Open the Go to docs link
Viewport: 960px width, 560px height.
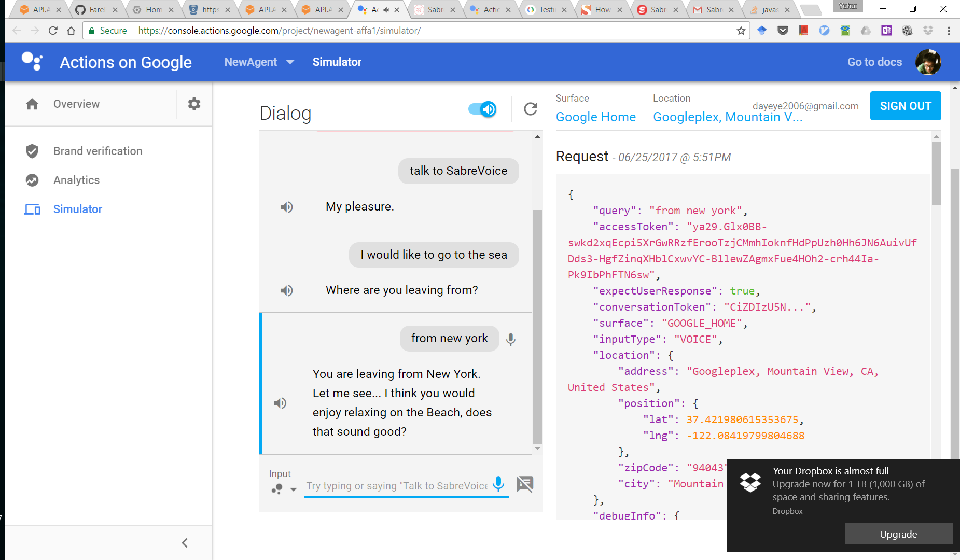click(x=874, y=62)
